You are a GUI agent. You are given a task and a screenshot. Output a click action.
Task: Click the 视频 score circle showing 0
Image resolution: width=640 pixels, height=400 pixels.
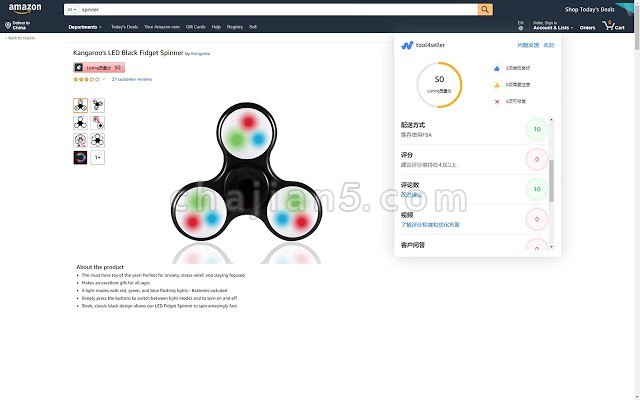tap(537, 219)
